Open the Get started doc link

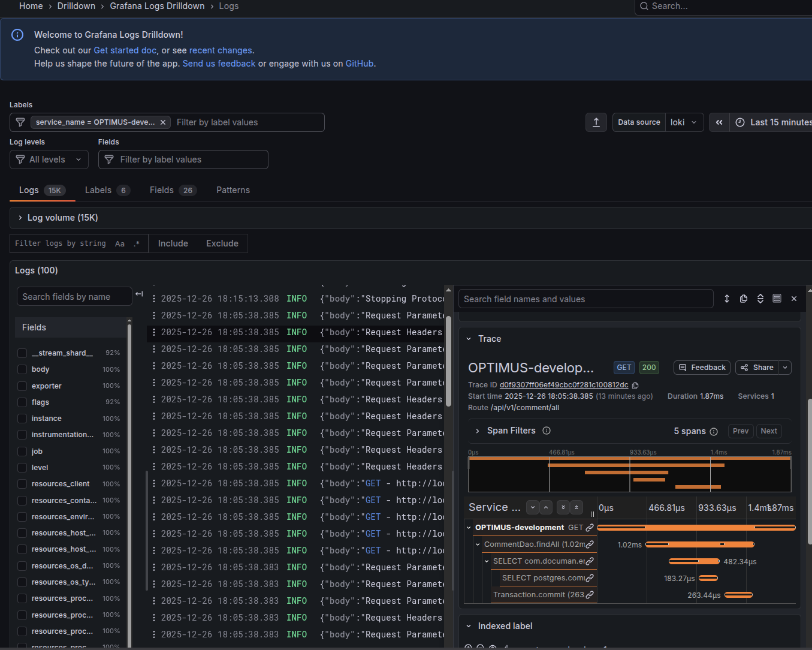point(125,50)
